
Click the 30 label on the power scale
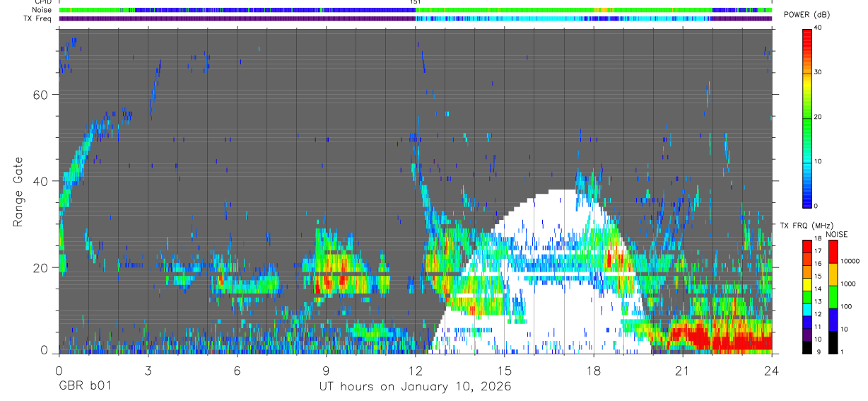pyautogui.click(x=819, y=72)
